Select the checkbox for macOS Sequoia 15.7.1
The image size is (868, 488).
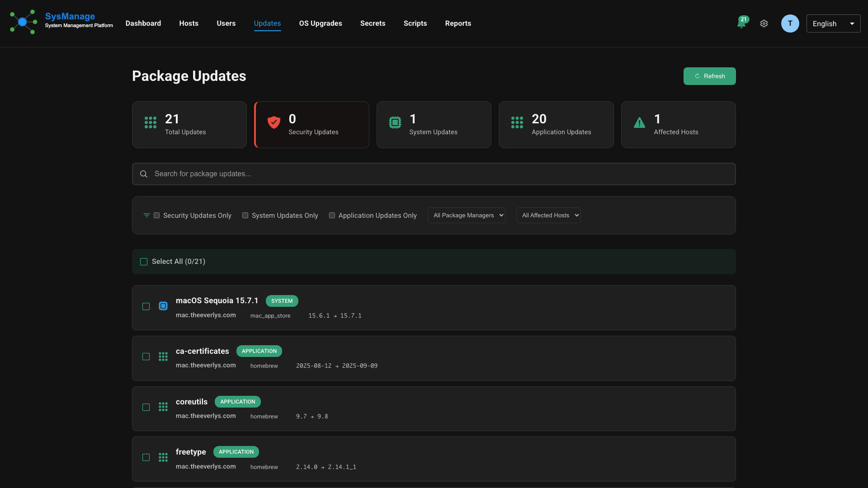click(146, 306)
